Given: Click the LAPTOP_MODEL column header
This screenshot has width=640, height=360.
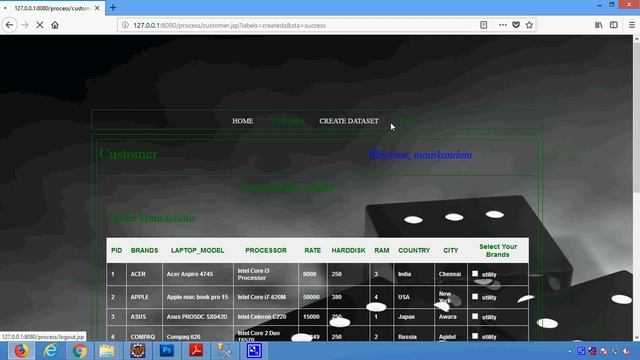Looking at the screenshot, I should (x=198, y=250).
